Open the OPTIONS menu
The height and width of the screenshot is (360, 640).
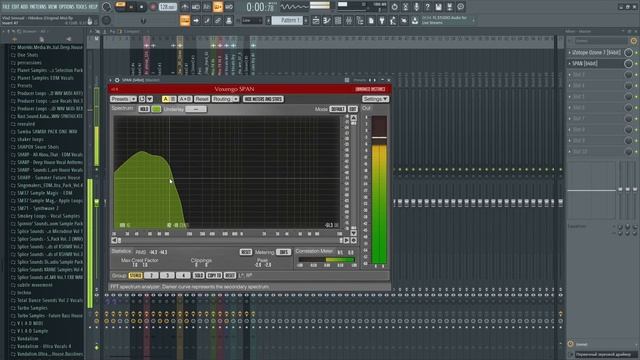click(67, 7)
